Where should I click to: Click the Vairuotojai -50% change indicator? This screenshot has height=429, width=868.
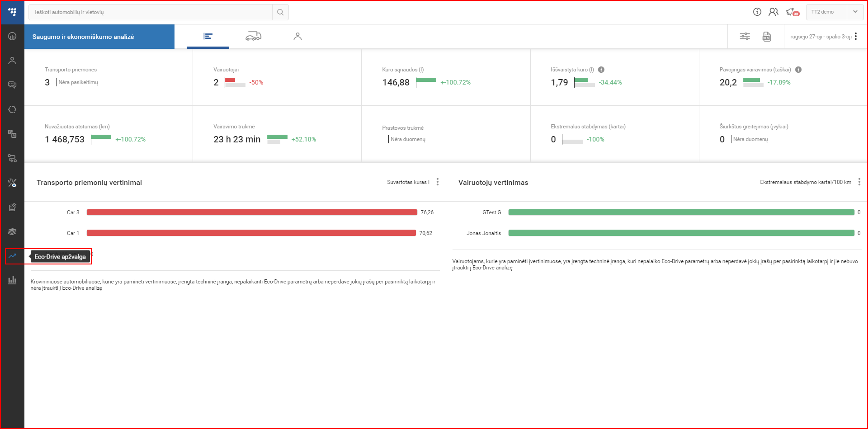pos(256,82)
